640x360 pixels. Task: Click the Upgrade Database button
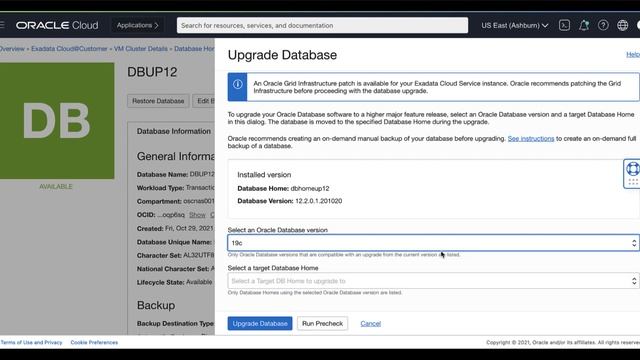260,323
